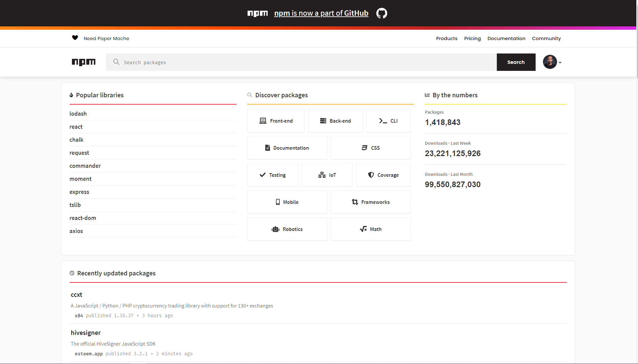Browse Robotics packages
The image size is (638, 364).
click(x=287, y=229)
